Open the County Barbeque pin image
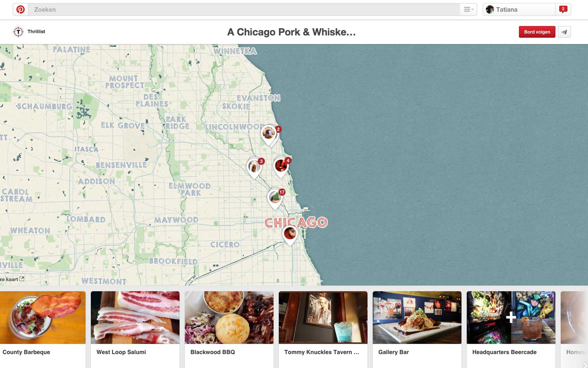The width and height of the screenshot is (588, 368). tap(43, 317)
